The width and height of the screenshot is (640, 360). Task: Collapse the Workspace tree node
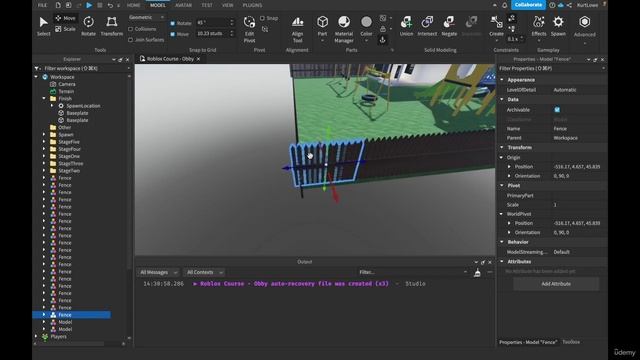point(36,77)
